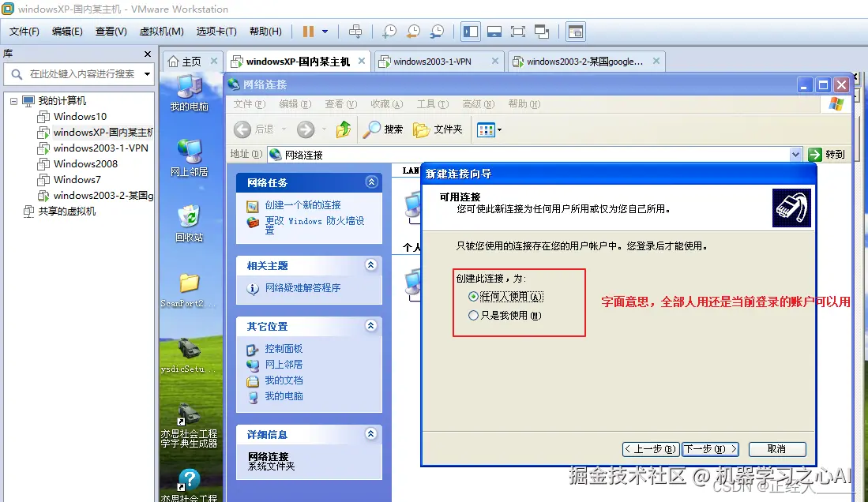Click the forward arrow in 网络连接 toolbar
This screenshot has width=868, height=502.
pos(306,129)
